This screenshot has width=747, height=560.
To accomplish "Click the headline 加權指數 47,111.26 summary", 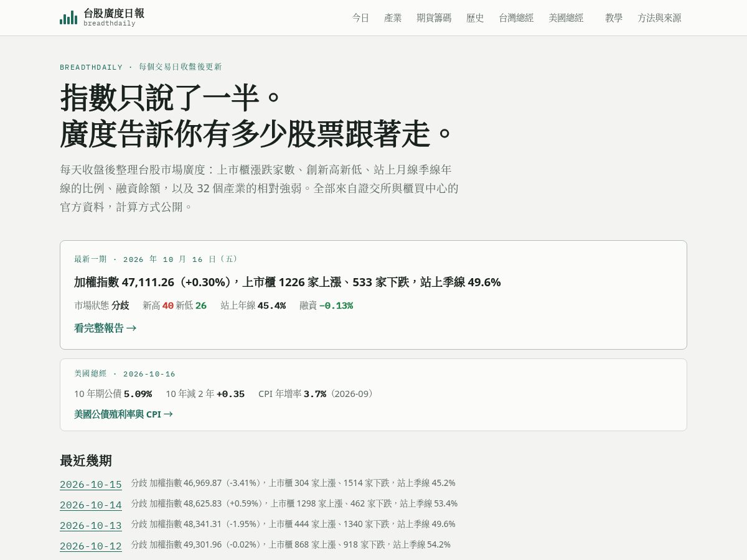I will (x=288, y=282).
